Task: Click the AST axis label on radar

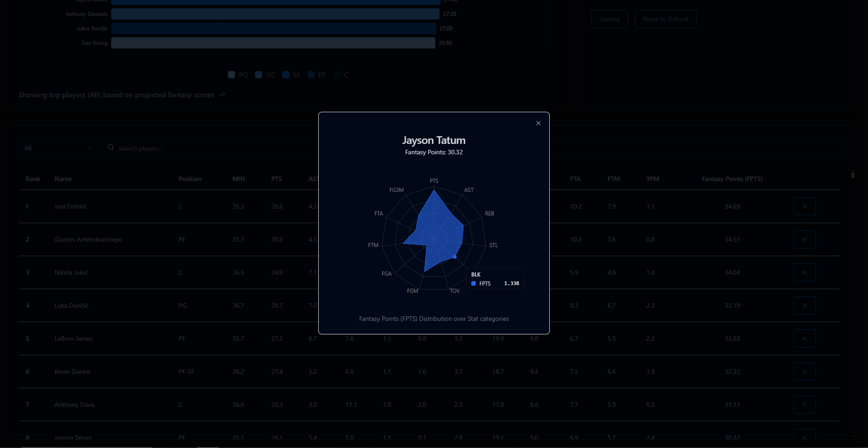Action: [x=469, y=190]
